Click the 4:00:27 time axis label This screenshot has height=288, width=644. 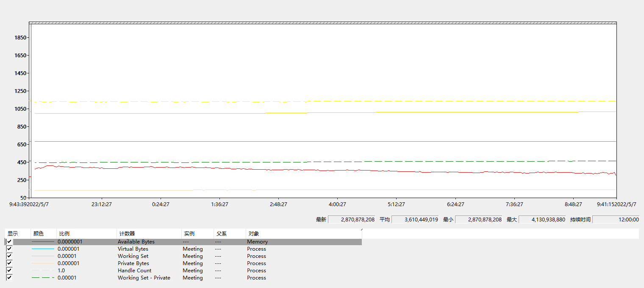coord(337,204)
